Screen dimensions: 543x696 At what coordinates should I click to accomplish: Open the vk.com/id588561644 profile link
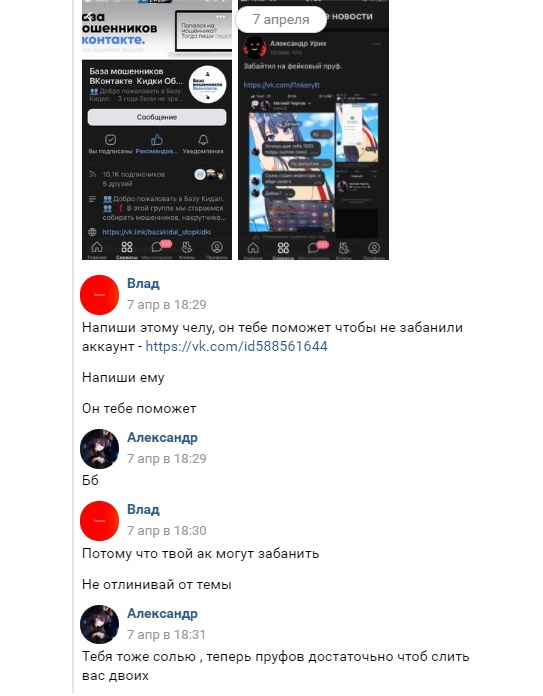click(237, 346)
